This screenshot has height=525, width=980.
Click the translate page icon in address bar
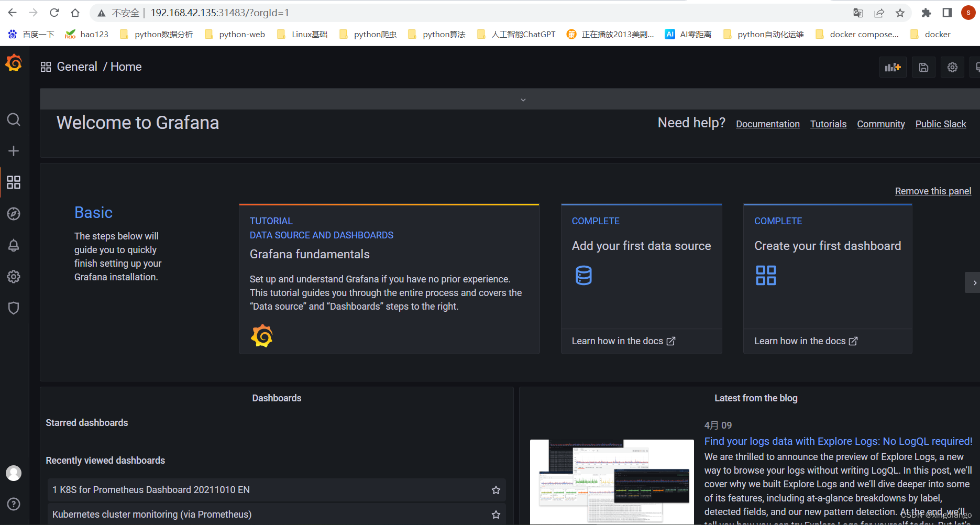point(858,13)
